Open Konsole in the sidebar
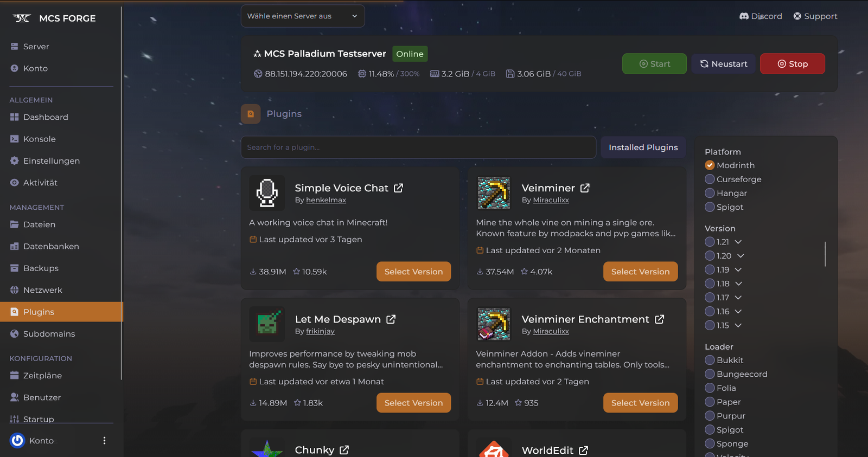Screen dimensions: 868x457 point(39,139)
